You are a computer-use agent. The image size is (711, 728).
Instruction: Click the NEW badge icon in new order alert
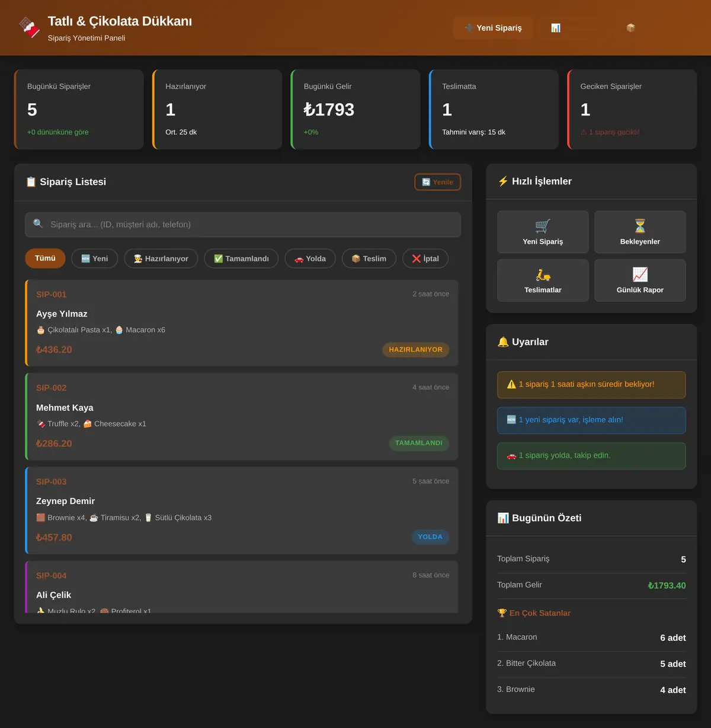coord(511,420)
